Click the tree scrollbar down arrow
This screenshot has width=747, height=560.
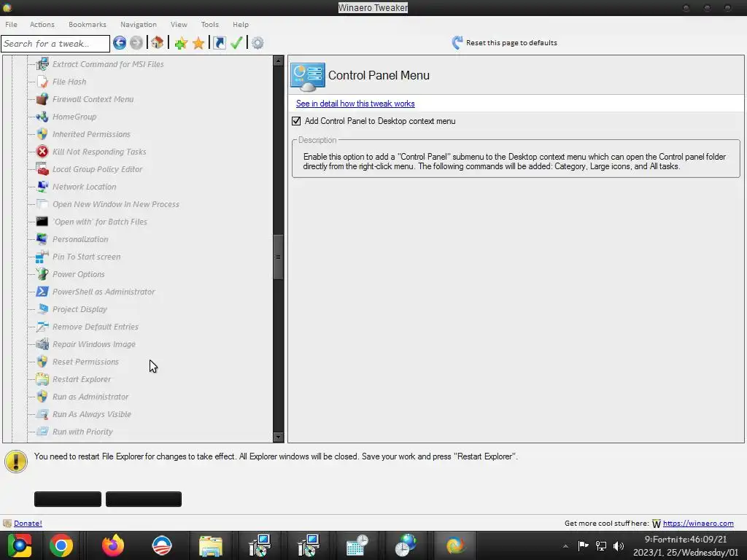pos(278,437)
